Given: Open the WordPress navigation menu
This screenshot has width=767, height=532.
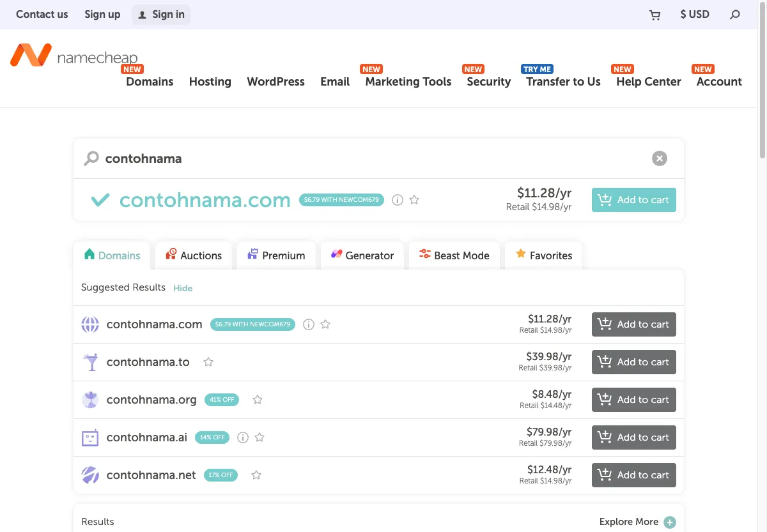Looking at the screenshot, I should coord(275,82).
